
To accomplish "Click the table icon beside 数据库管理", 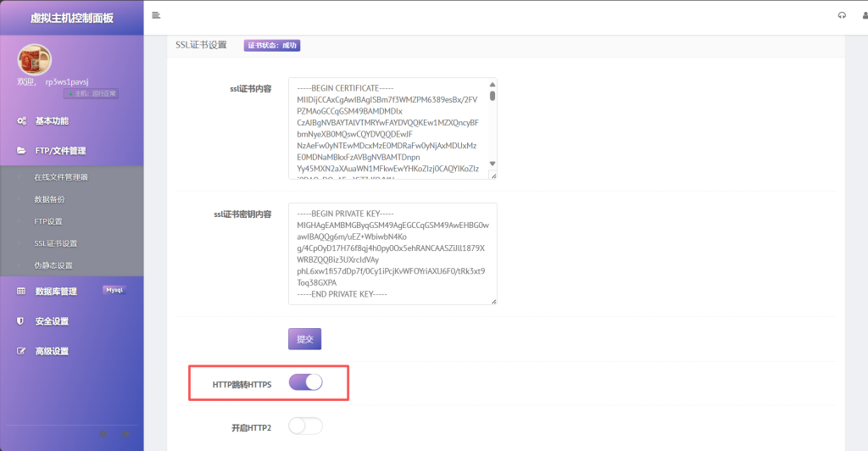I will pos(21,292).
